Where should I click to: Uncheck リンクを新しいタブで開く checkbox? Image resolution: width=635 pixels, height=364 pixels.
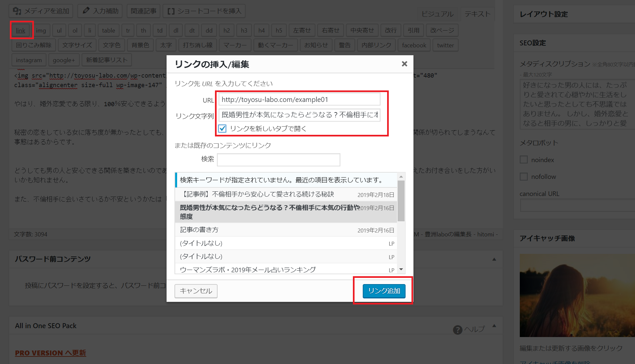pyautogui.click(x=222, y=129)
